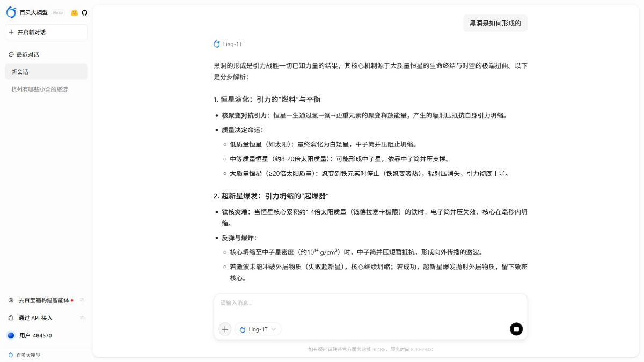
Task: Expand 去百宝箱构建智能体 via its arrow
Action: coord(82,300)
